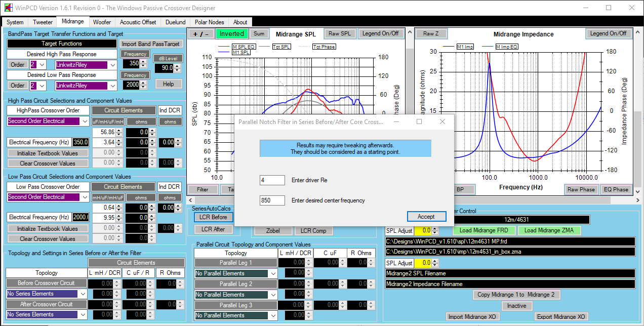644x326 pixels.
Task: Expand the LinkwitzRiley high pass type dropdown
Action: (x=112, y=65)
